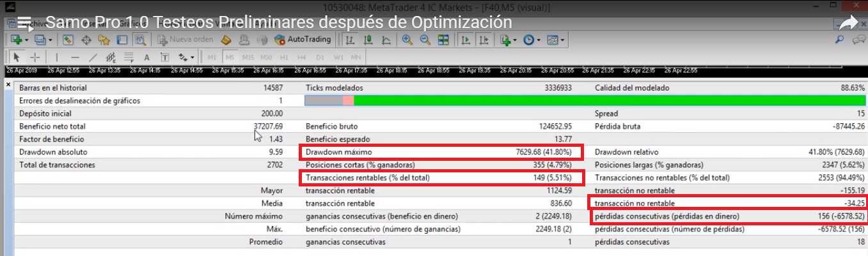The height and width of the screenshot is (256, 868).
Task: Switch timeframe to H4
Action: tap(301, 57)
